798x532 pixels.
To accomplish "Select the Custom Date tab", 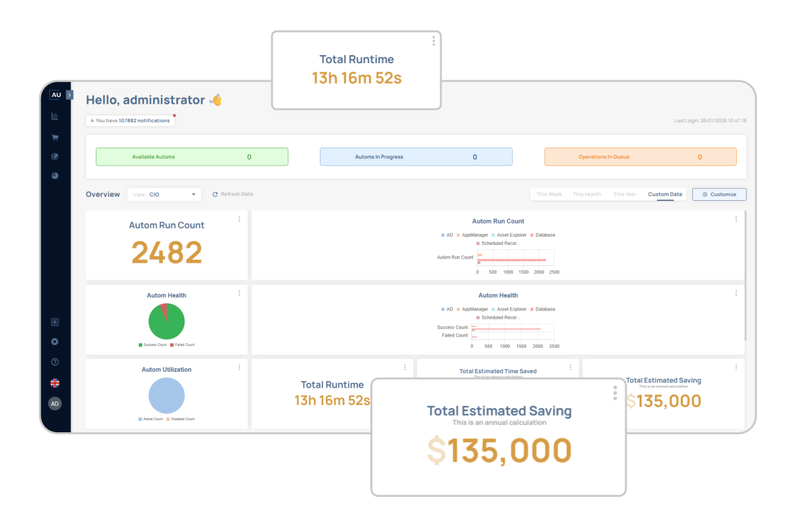I will point(665,194).
